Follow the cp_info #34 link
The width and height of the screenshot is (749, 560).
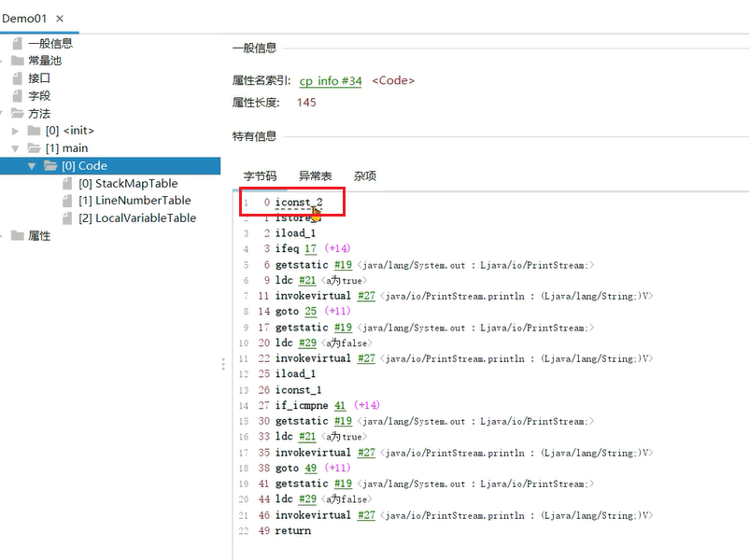click(x=331, y=81)
